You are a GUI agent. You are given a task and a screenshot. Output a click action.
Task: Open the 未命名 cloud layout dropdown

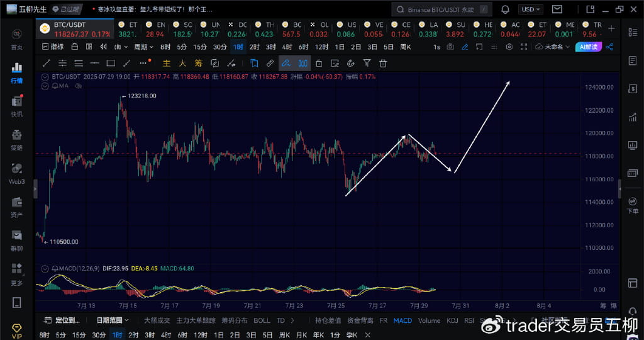pos(553,47)
